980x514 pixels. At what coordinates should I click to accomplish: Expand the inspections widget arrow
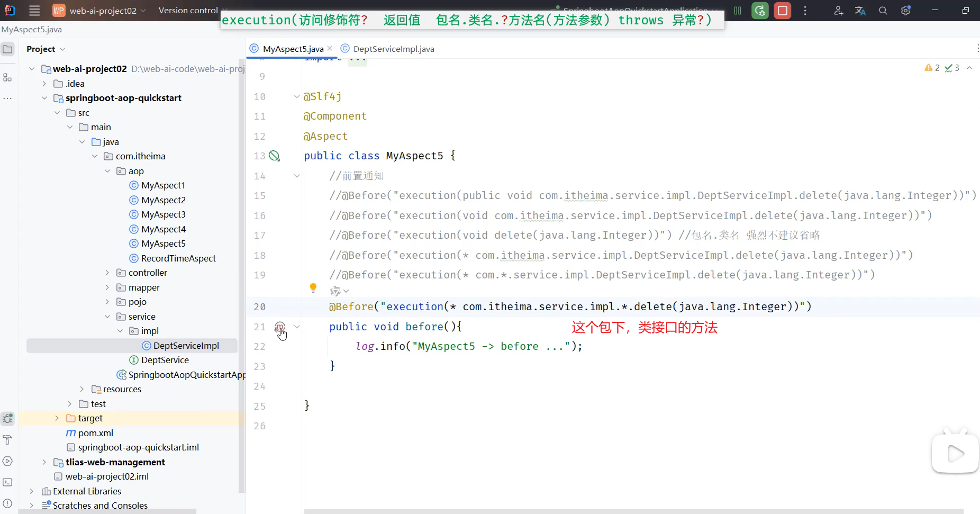coord(969,68)
